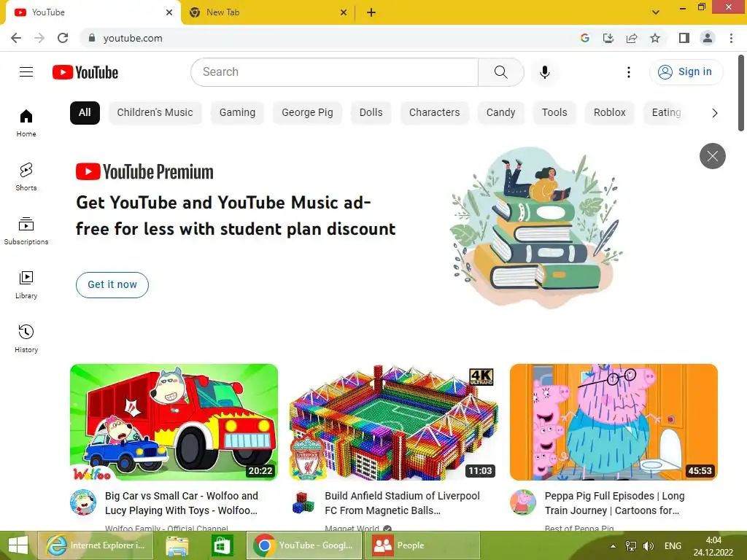Open Chrome's three-dot menu

tap(731, 38)
